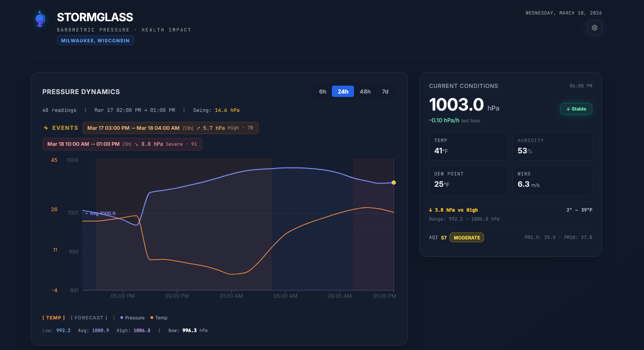Open the Milwaukee, Wisconsin location selector
The image size is (644, 350).
[95, 40]
